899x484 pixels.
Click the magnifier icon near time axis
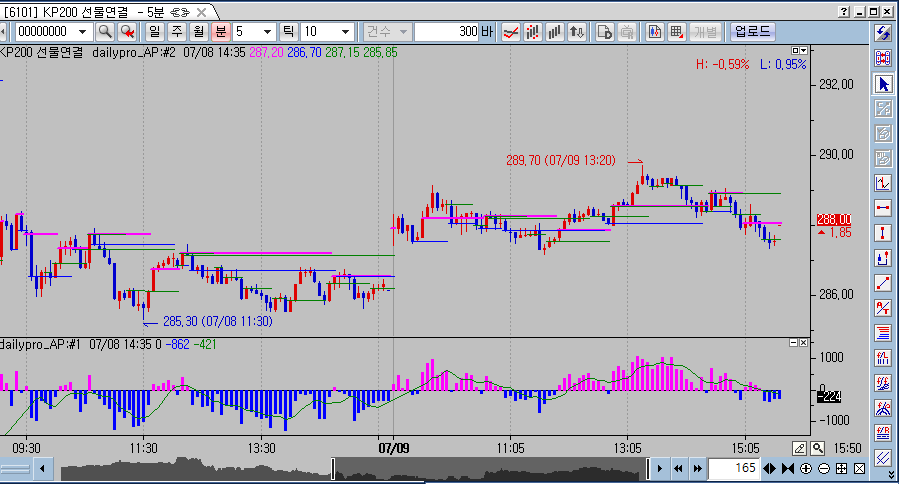(x=818, y=448)
